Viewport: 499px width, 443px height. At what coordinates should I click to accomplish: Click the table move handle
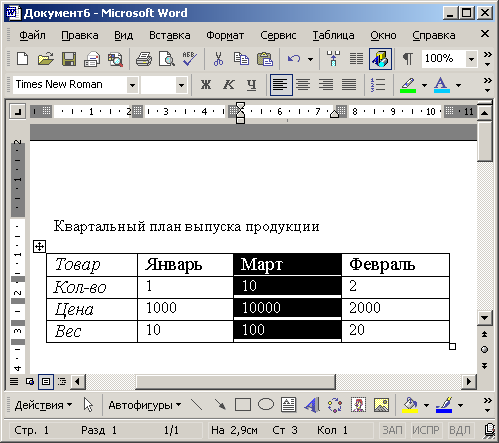coord(39,247)
